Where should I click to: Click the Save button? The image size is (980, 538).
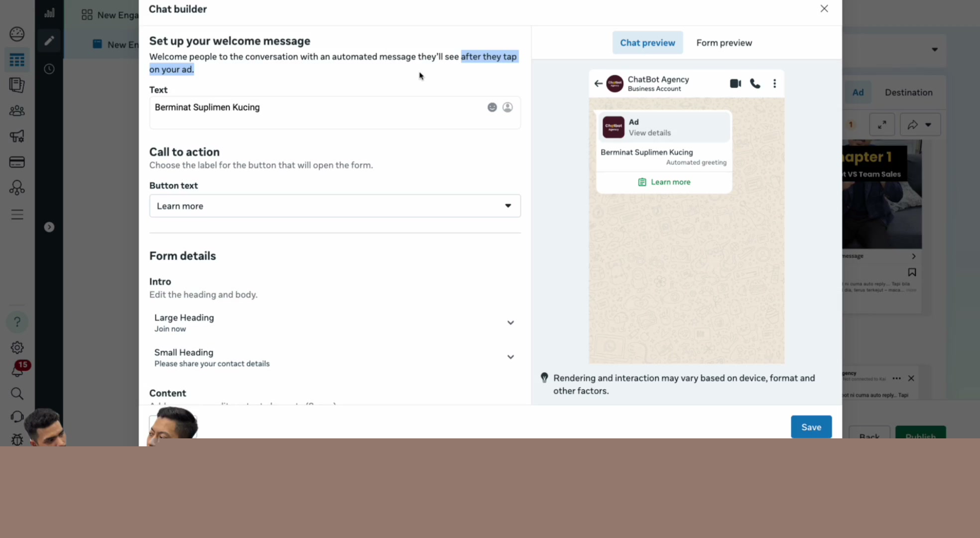click(811, 427)
